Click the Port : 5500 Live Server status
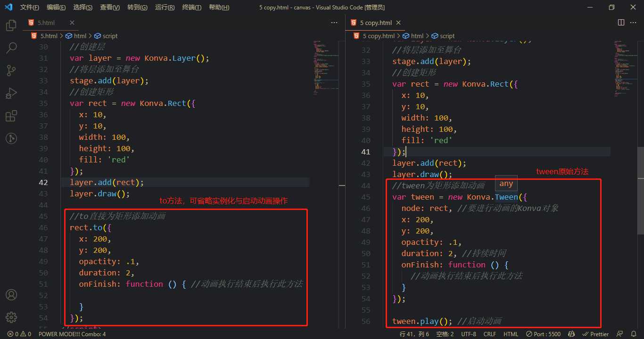Image resolution: width=644 pixels, height=339 pixels. 544,334
